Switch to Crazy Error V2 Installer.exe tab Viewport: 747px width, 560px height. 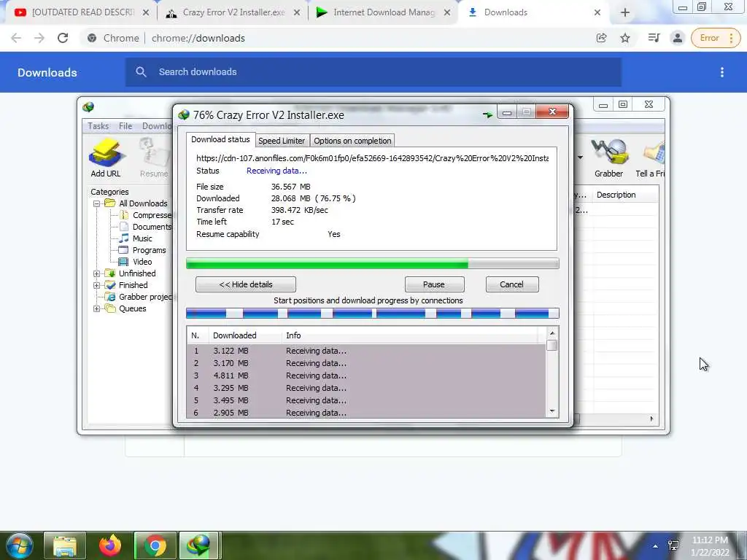pyautogui.click(x=233, y=12)
